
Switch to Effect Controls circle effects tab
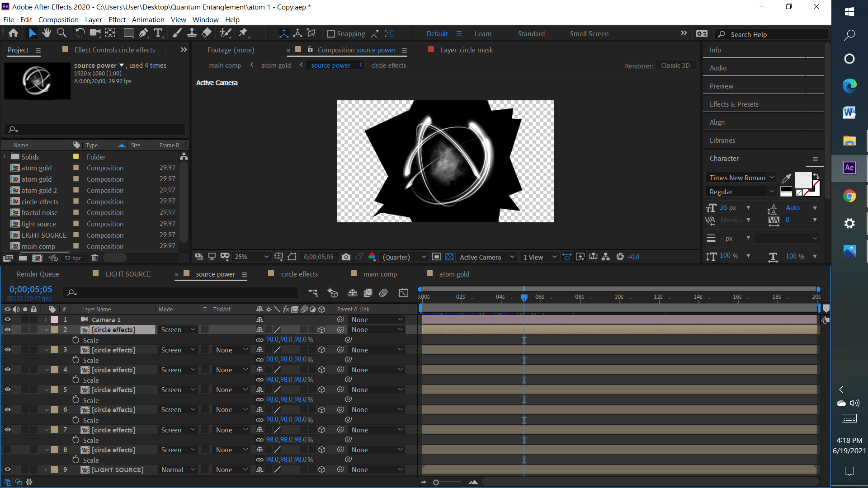pos(114,50)
